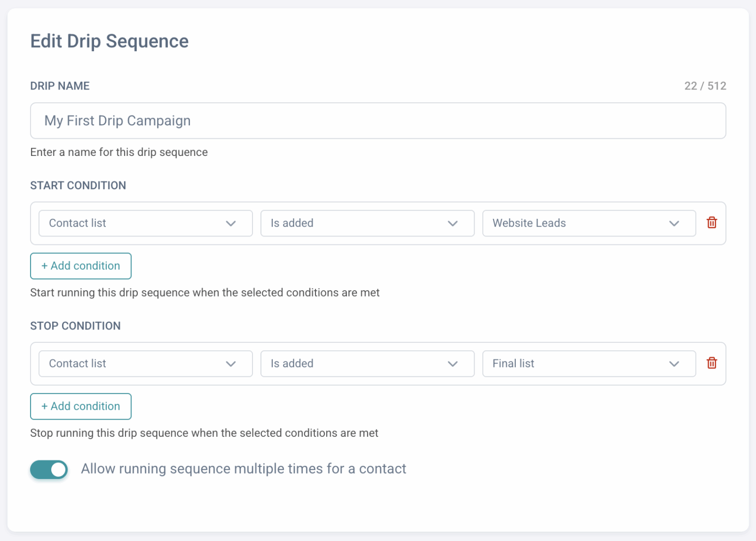Click the Enter a name helper text
The width and height of the screenshot is (756, 541).
[119, 152]
